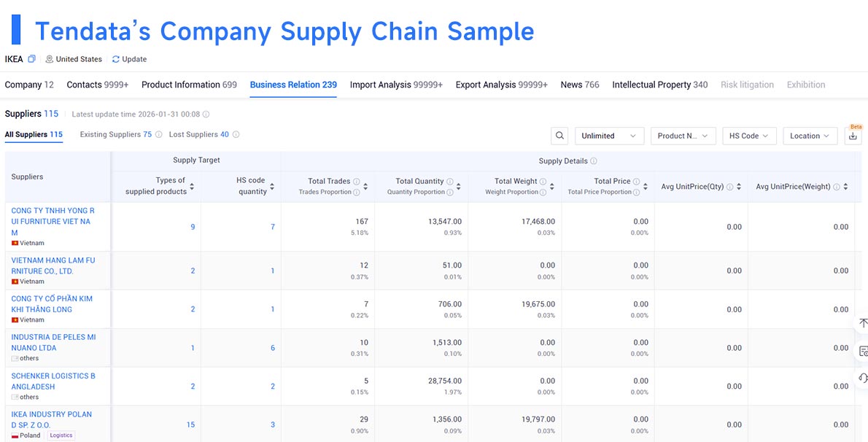Click info icon beside Total Weight
Viewport: 868px width, 442px height.
pyautogui.click(x=543, y=182)
